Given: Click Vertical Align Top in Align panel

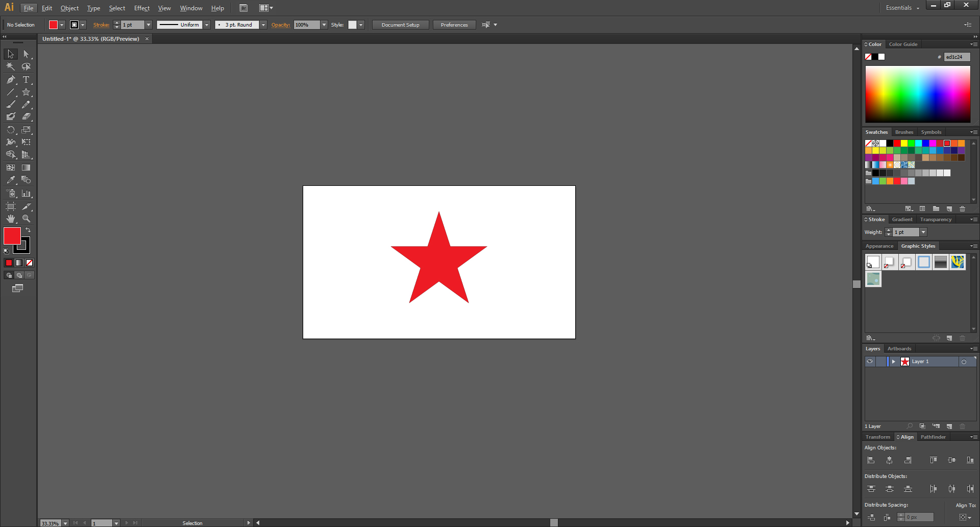Looking at the screenshot, I should [933, 460].
